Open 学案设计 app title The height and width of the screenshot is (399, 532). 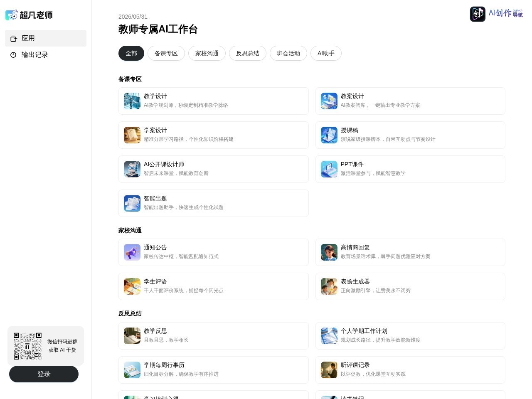[x=155, y=130]
